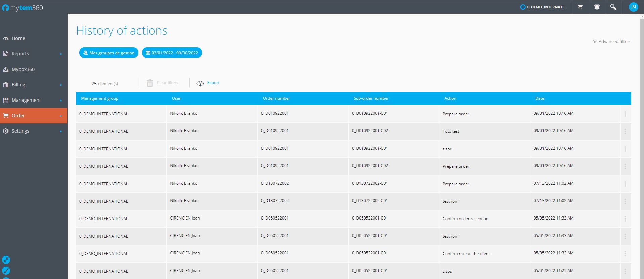Click the mytem360 logo
Viewport: 644px width, 279px height.
[23, 8]
